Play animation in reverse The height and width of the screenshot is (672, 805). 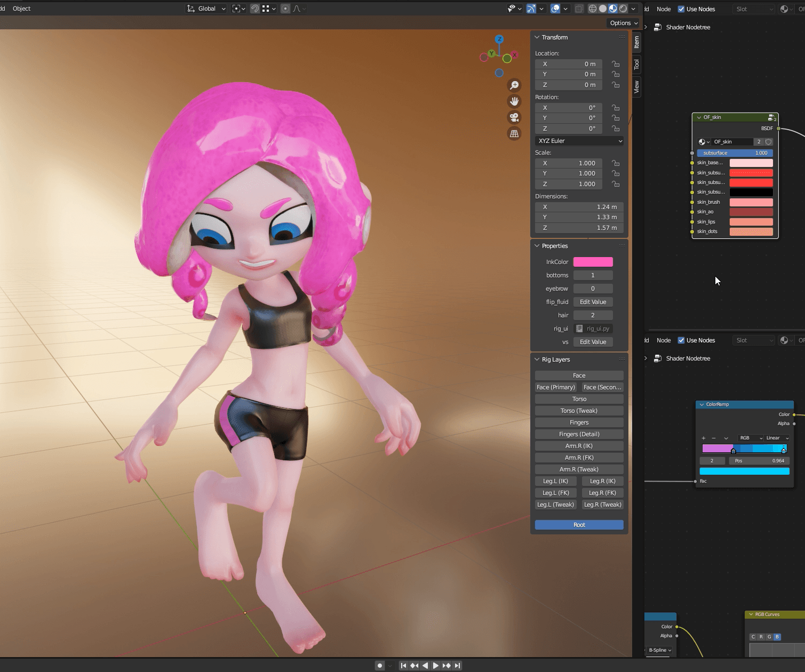tap(425, 666)
